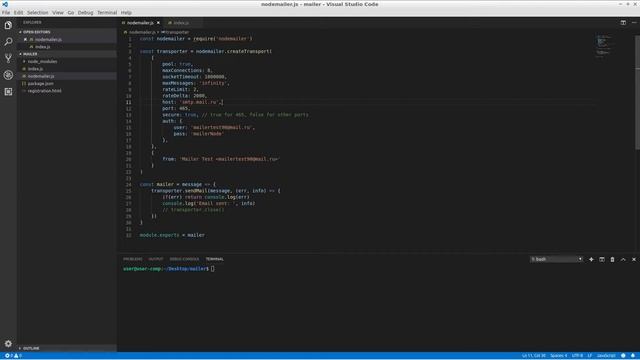Click the transporter breadcrumb symbol

tap(177, 32)
